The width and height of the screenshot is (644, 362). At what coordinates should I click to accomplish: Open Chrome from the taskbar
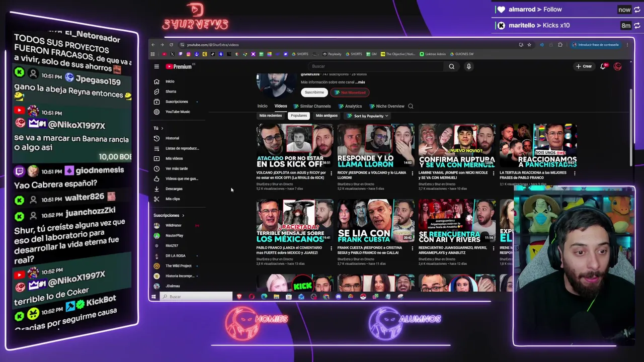pyautogui.click(x=326, y=297)
